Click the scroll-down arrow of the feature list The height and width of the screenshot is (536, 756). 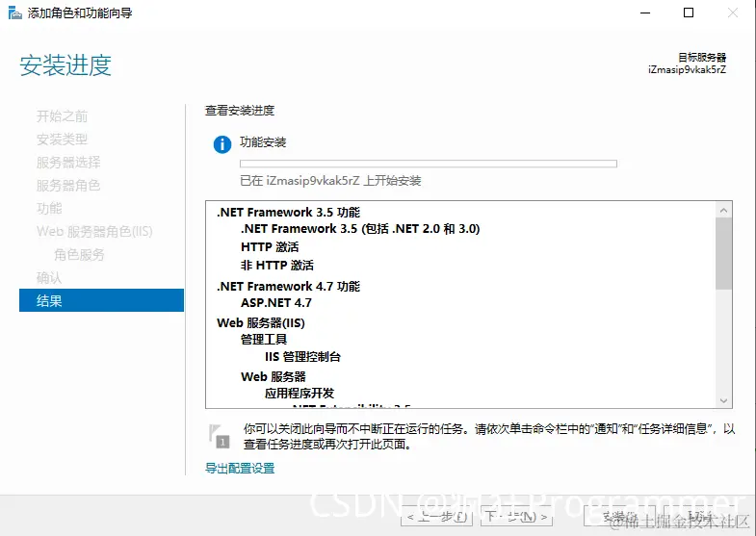[x=723, y=400]
